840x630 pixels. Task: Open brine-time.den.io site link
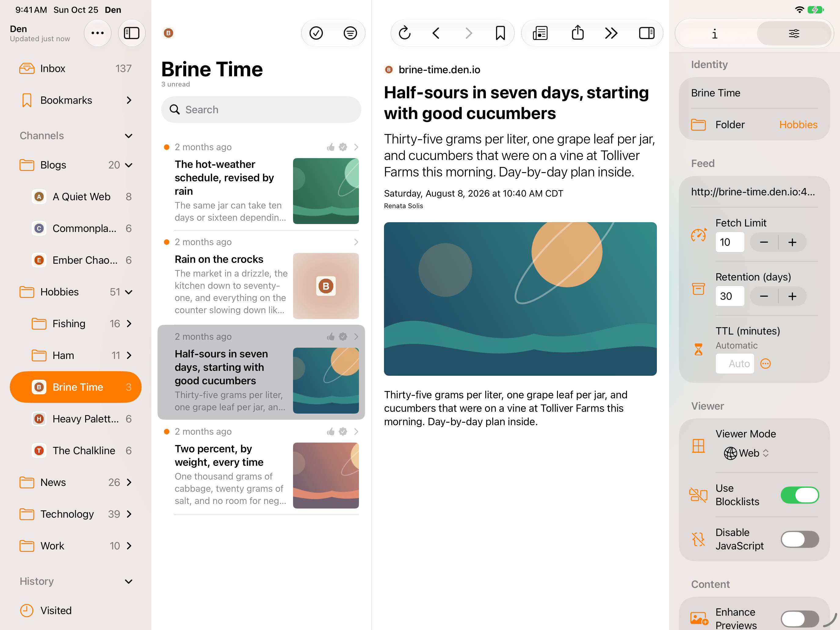pos(439,70)
